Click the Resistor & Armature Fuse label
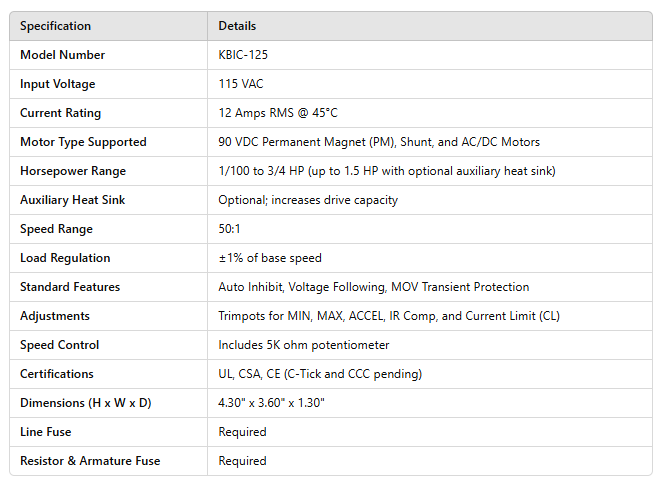663x485 pixels. [x=90, y=461]
